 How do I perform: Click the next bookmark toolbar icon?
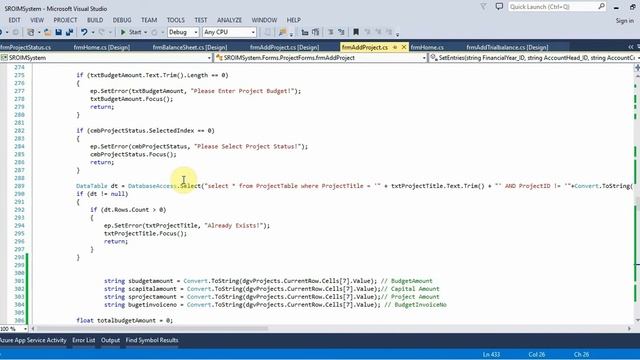click(x=378, y=32)
